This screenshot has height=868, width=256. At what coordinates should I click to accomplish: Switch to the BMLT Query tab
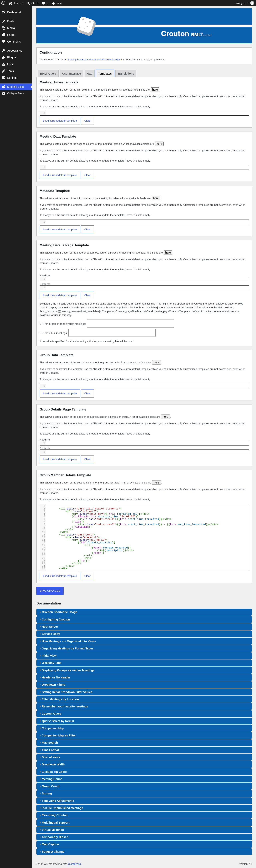point(48,73)
